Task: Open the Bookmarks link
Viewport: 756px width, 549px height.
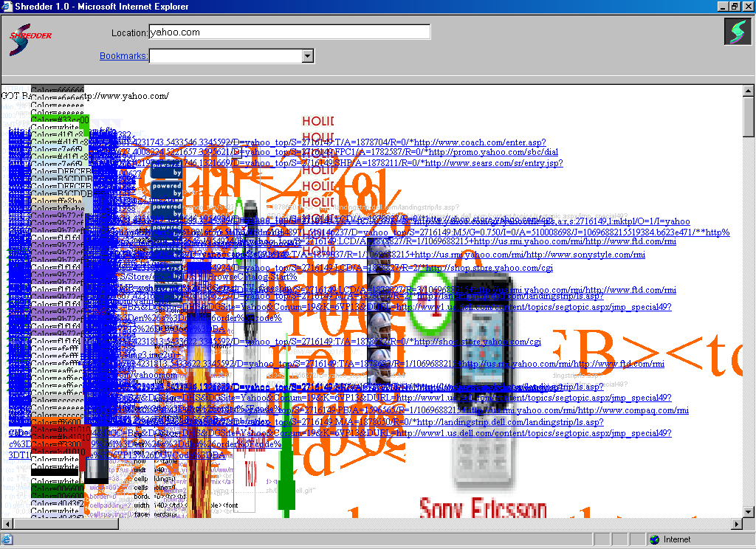Action: tap(123, 56)
